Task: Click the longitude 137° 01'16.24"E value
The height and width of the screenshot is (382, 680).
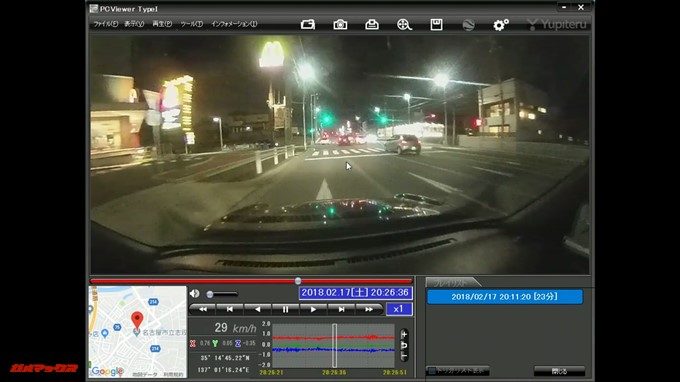Action: click(223, 369)
